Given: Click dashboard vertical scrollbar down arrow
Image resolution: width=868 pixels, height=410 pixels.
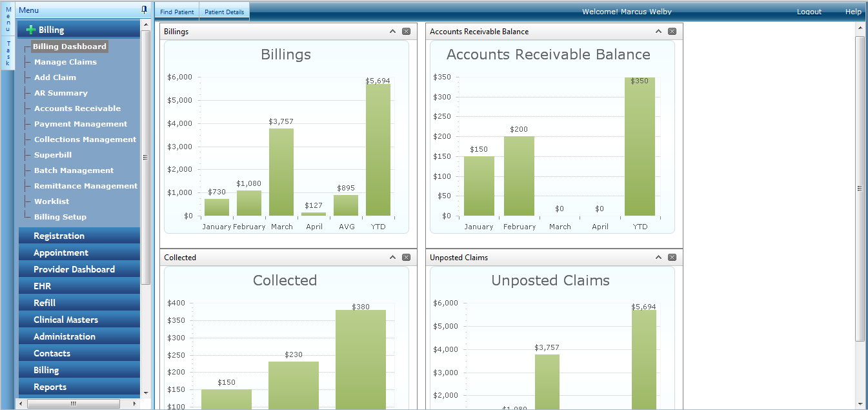Looking at the screenshot, I should (860, 404).
